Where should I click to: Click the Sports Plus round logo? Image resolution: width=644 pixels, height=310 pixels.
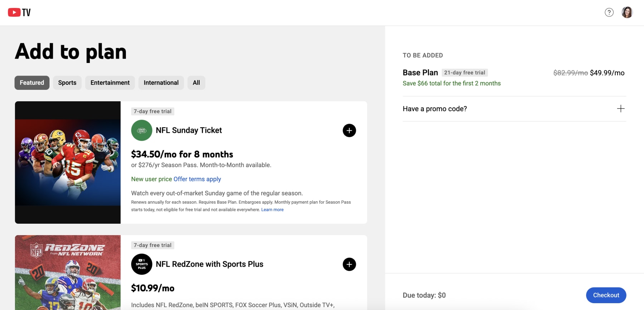click(x=142, y=264)
